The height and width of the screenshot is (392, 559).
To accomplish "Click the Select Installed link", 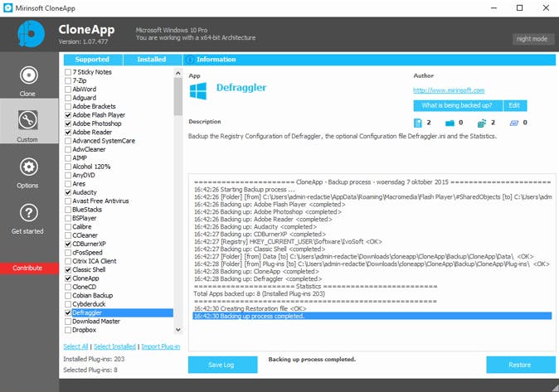I will (x=114, y=346).
